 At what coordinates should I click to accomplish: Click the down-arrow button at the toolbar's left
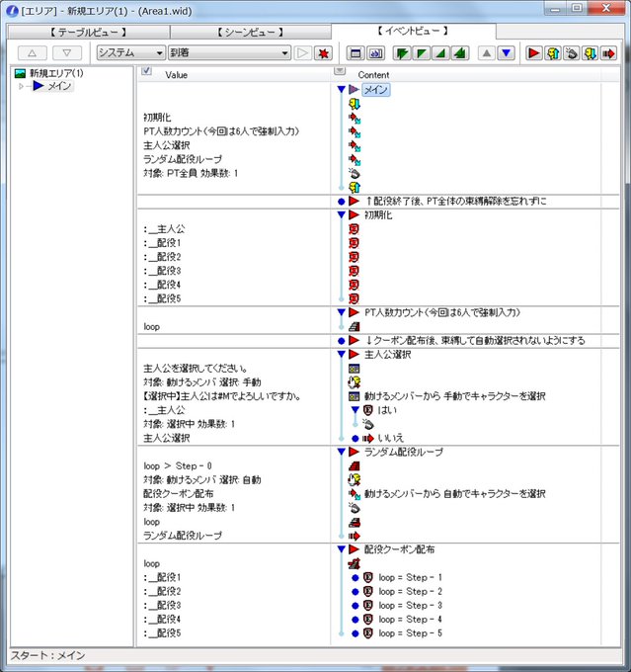[67, 53]
